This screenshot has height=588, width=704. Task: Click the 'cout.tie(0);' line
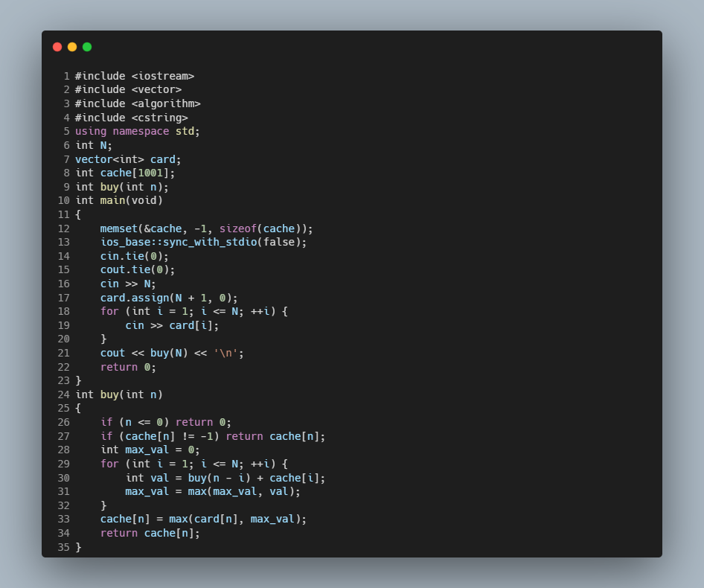click(x=138, y=269)
